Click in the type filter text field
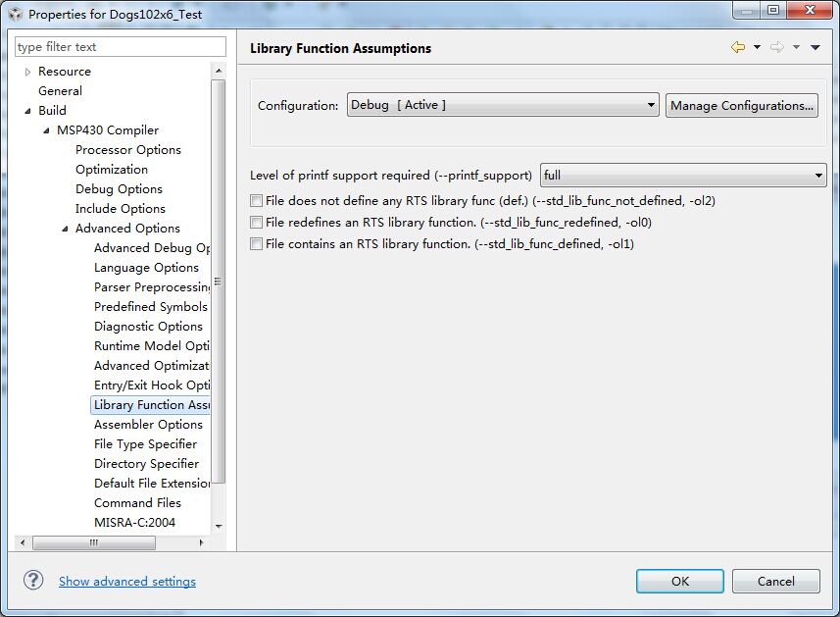Screen dimensions: 840x617 (120, 47)
